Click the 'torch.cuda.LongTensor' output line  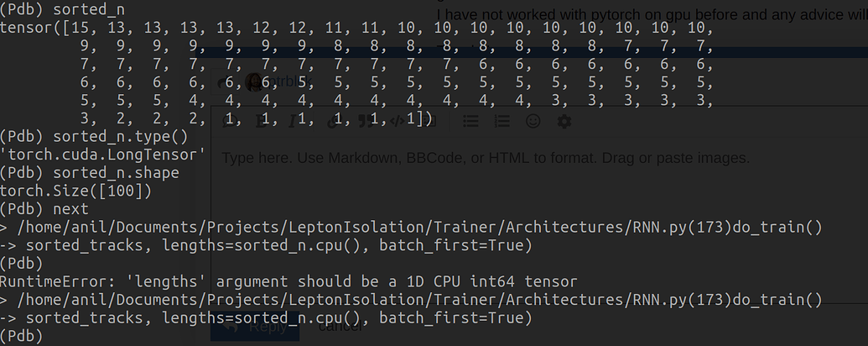pyautogui.click(x=102, y=155)
